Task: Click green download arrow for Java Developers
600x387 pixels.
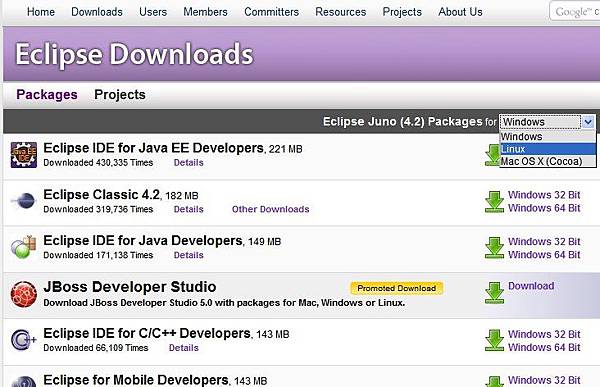Action: [x=494, y=248]
